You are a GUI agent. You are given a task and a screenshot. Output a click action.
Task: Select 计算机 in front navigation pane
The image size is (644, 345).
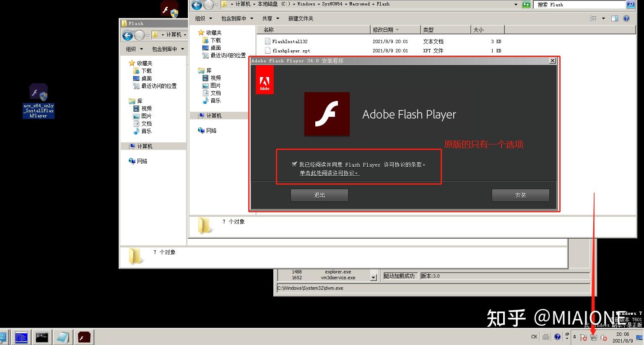pyautogui.click(x=214, y=116)
